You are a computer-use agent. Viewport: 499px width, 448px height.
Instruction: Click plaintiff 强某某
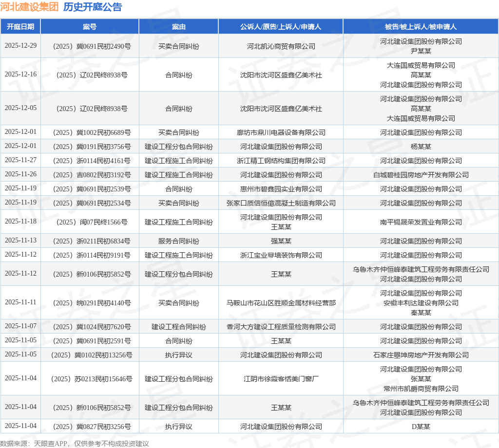click(281, 242)
